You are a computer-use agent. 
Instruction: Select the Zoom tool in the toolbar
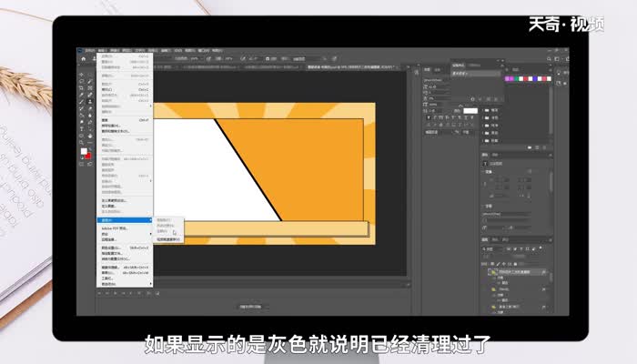82,142
